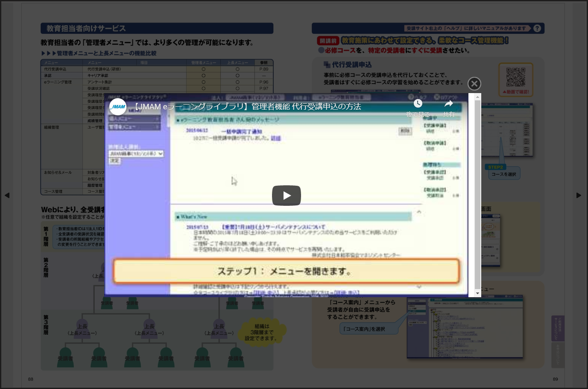The width and height of the screenshot is (588, 389).
Task: Go to the previous catalog page arrow
Action: [x=7, y=195]
